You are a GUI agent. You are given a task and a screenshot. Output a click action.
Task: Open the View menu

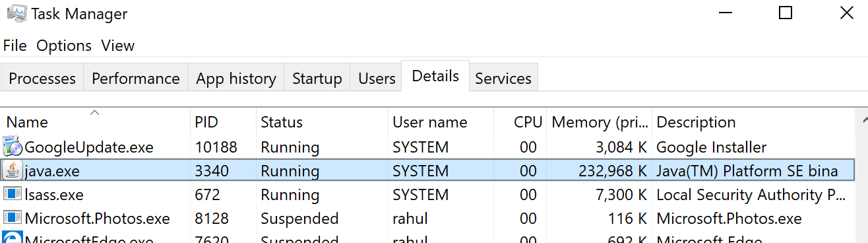pos(118,46)
